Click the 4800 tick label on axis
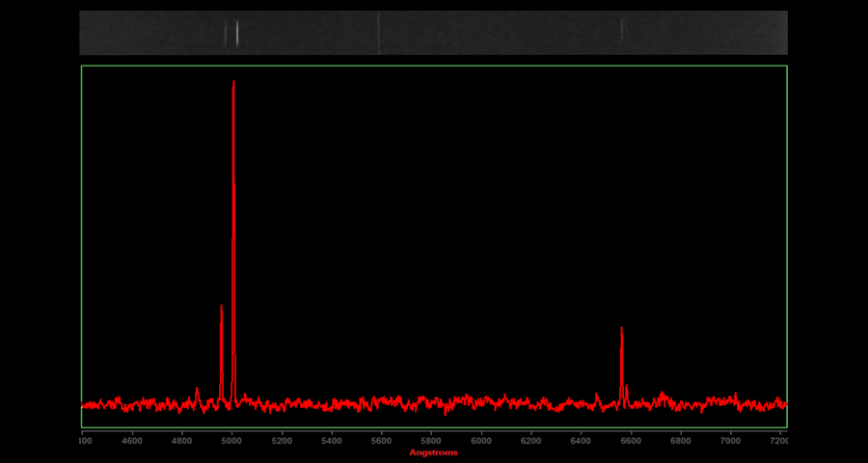Screen dimensions: 868x463 [182, 441]
